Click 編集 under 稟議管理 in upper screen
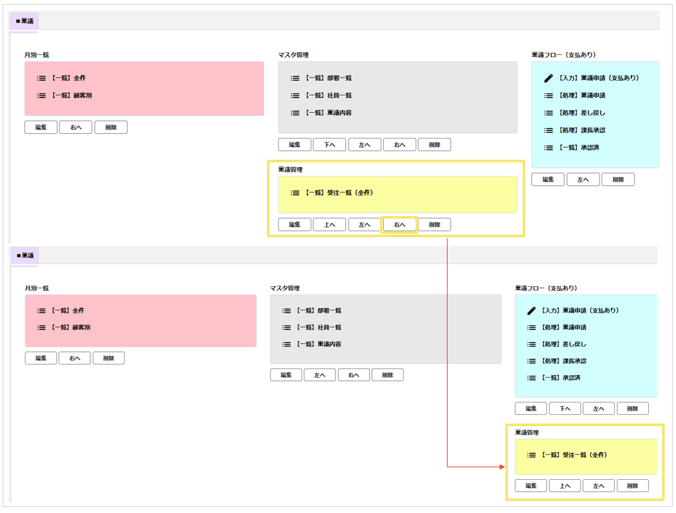The height and width of the screenshot is (513, 676). [294, 225]
